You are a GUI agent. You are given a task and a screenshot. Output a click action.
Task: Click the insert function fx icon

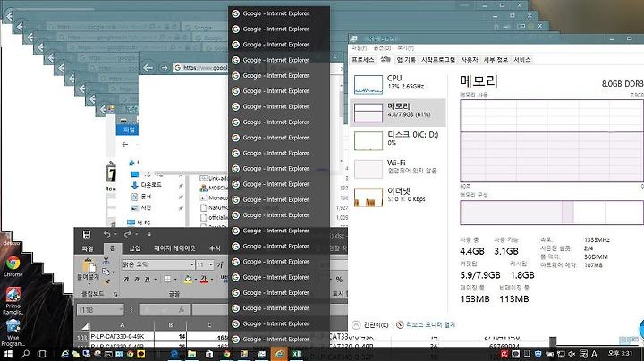tap(181, 310)
